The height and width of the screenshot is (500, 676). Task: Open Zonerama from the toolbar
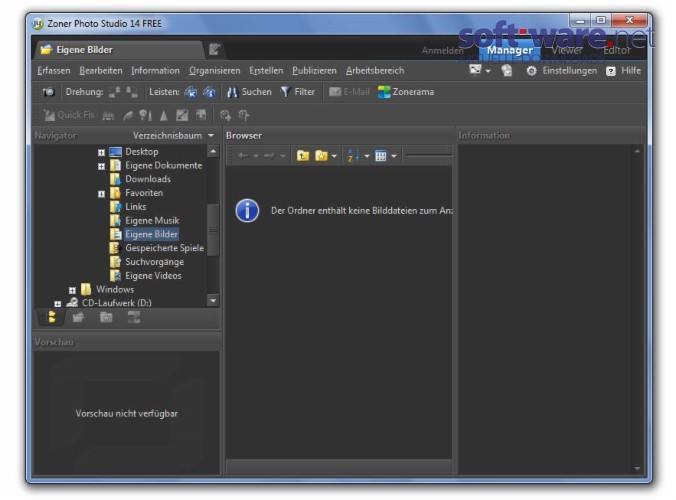406,92
